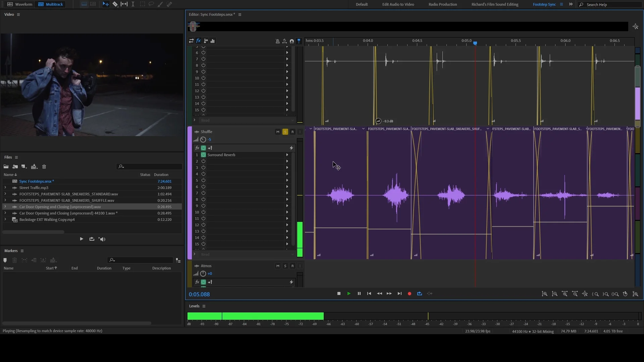This screenshot has height=362, width=644.
Task: Mute the Shuffle track
Action: pos(278,132)
